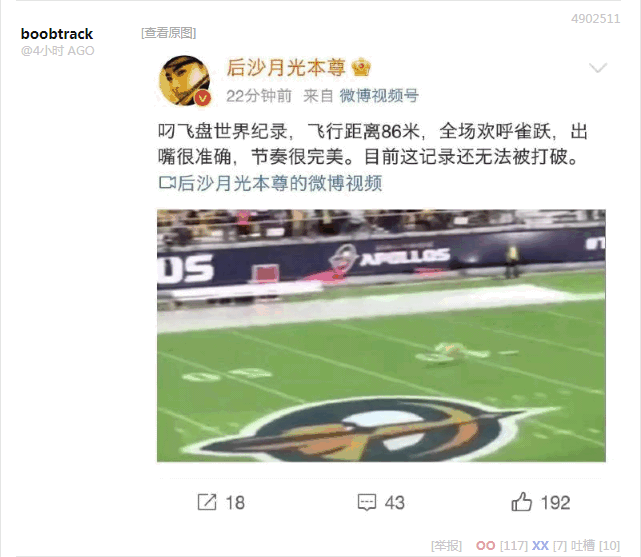Screen dimensions: 641x557
Task: Open 吐槽 comments link
Action: pos(583,546)
